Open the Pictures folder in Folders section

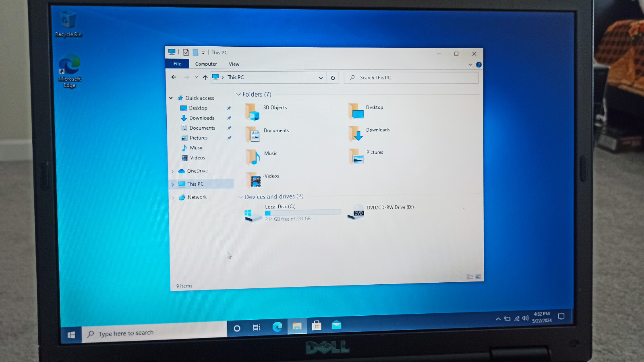pyautogui.click(x=356, y=156)
